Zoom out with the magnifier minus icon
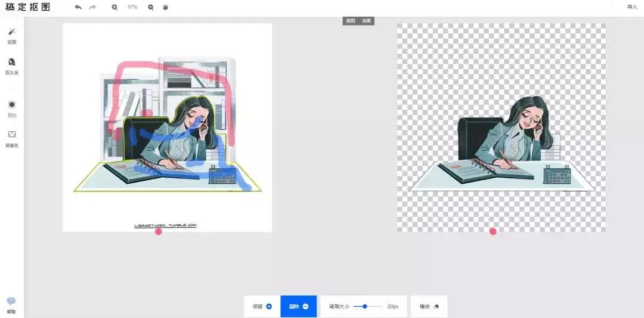 click(150, 7)
